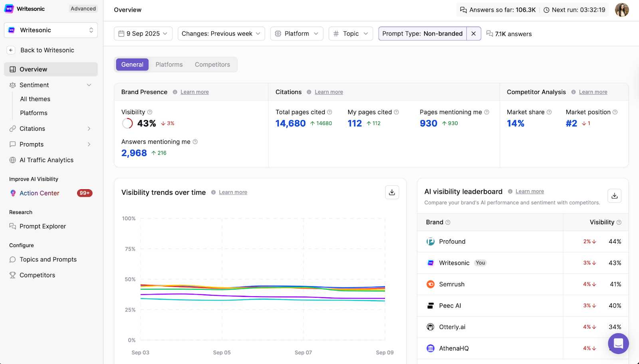Open the 9 Sep 2025 date dropdown
Viewport: 639px width, 364px height.
(143, 34)
